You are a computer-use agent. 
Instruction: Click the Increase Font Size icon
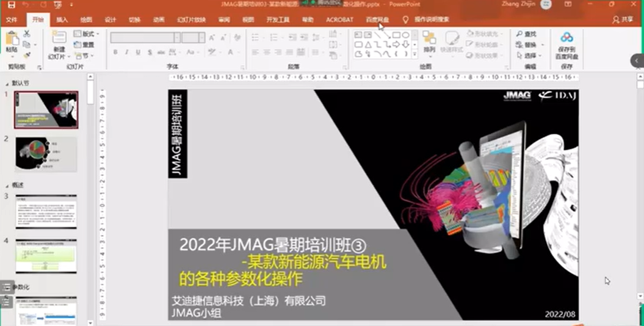[212, 38]
